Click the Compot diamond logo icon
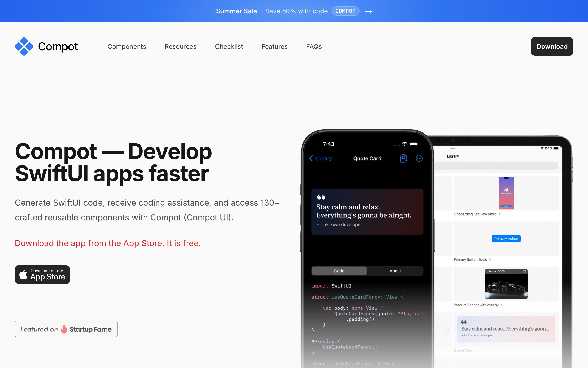This screenshot has height=368, width=588. (24, 46)
